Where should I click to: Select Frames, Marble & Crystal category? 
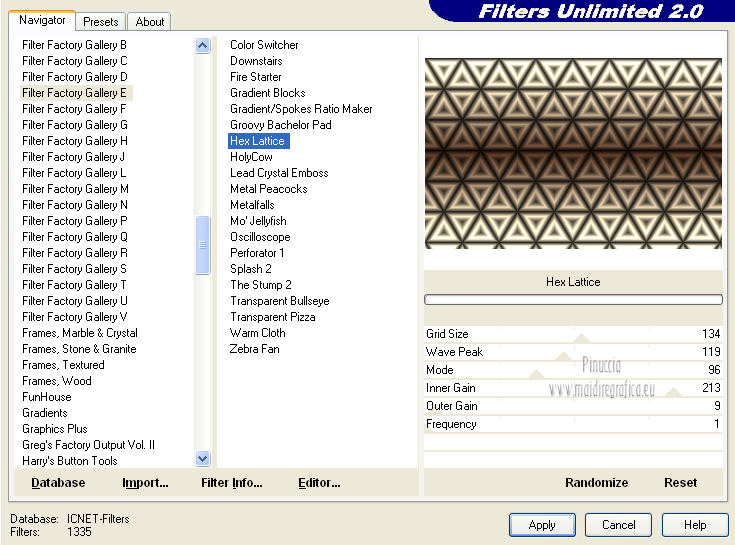[80, 333]
